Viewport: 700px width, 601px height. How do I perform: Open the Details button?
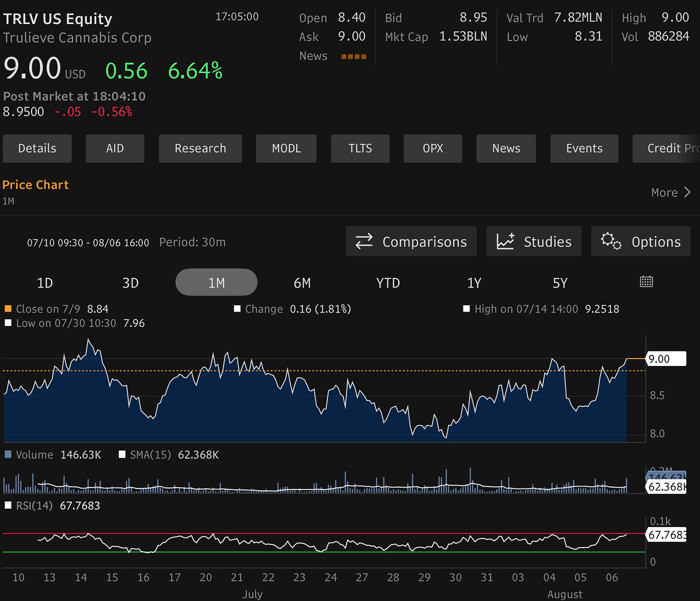point(37,149)
